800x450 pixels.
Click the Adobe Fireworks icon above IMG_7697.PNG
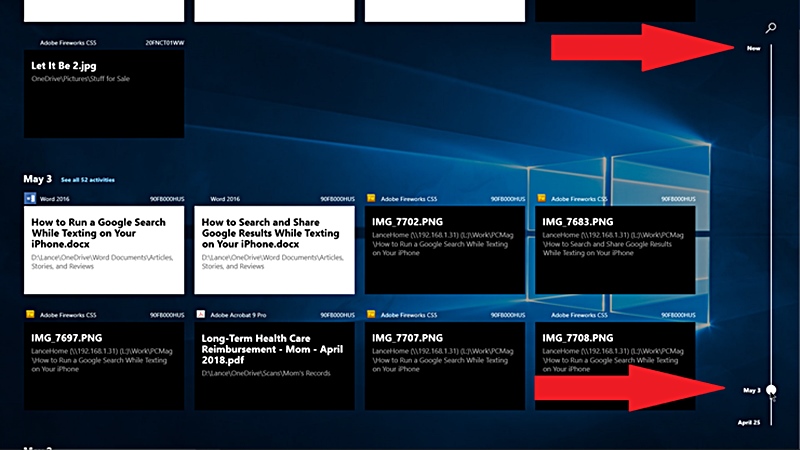pyautogui.click(x=30, y=313)
